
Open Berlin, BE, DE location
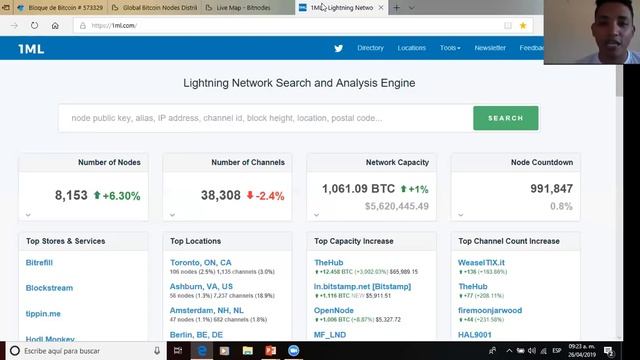click(x=196, y=335)
